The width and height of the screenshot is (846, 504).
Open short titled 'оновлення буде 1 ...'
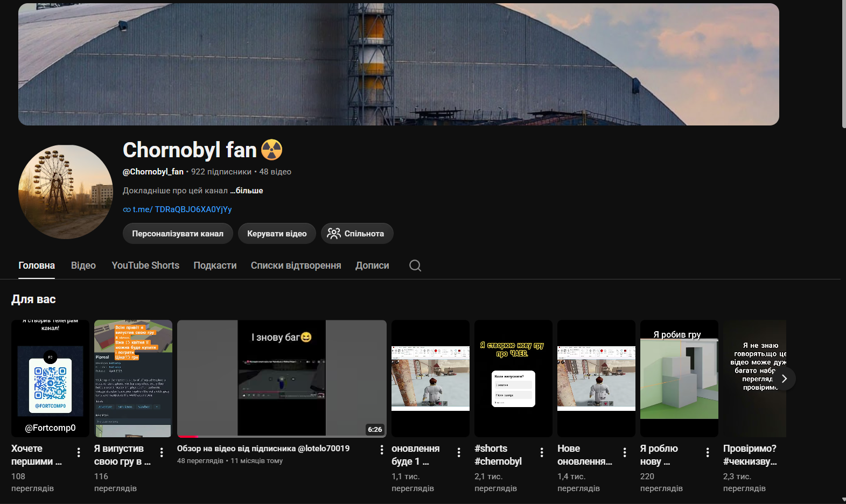click(416, 455)
